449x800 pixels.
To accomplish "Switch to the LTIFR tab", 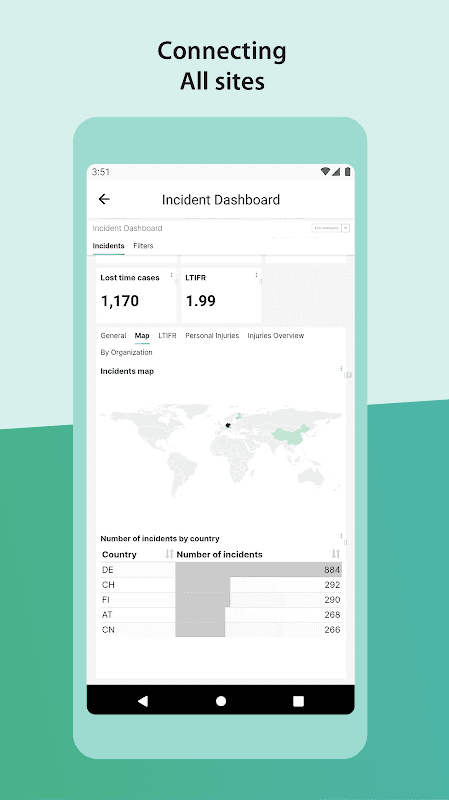I will (167, 336).
